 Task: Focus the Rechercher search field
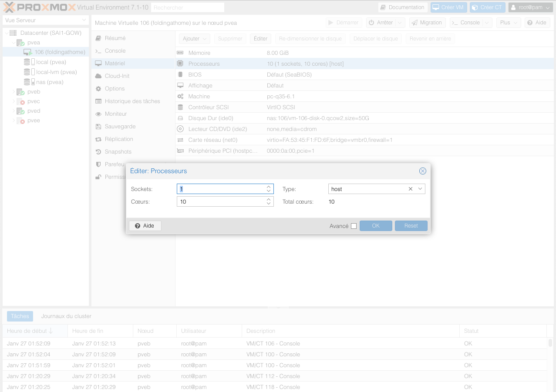(188, 7)
